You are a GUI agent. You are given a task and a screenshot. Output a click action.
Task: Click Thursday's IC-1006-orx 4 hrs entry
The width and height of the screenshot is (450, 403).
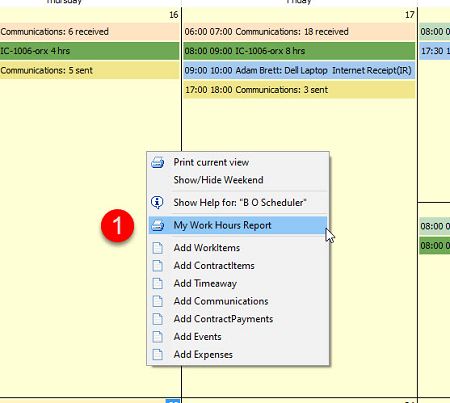tap(90, 51)
